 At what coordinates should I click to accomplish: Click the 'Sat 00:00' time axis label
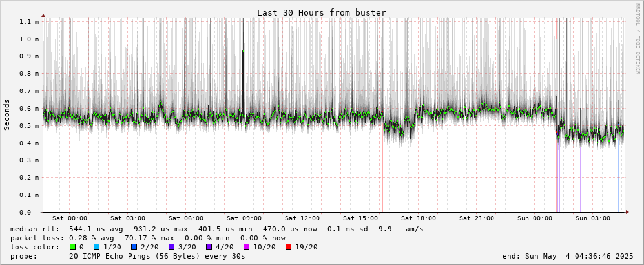(70, 218)
